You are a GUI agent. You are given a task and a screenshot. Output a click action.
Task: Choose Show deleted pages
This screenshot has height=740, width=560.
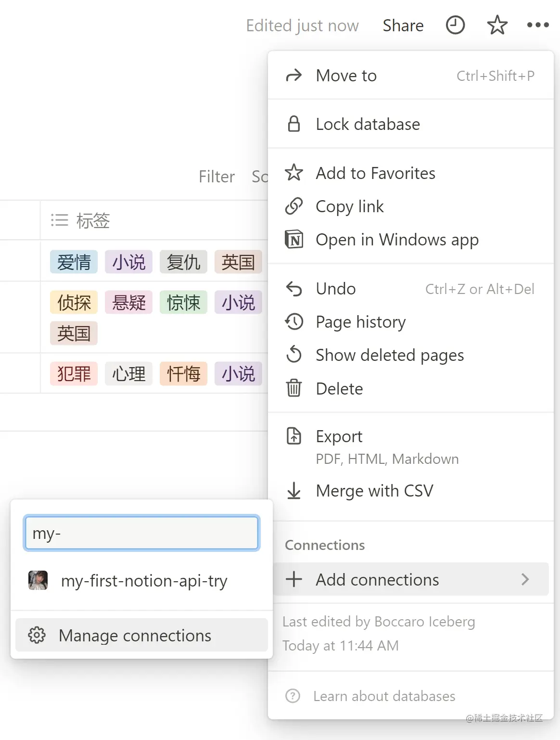click(389, 355)
